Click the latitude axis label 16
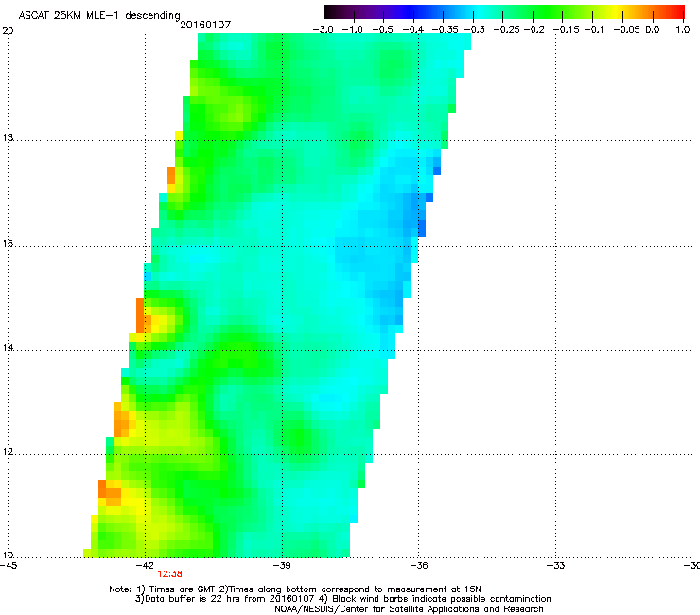This screenshot has height=615, width=700. (x=8, y=244)
